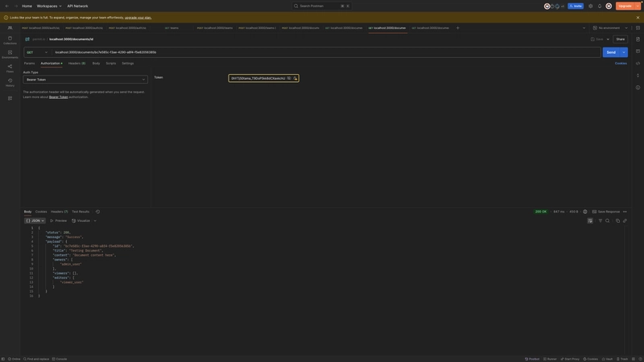
Task: Open the request info icon in right sidebar
Action: point(638,88)
